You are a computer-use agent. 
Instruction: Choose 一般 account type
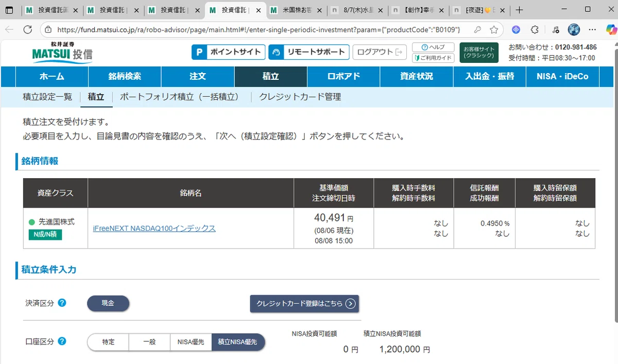[149, 342]
